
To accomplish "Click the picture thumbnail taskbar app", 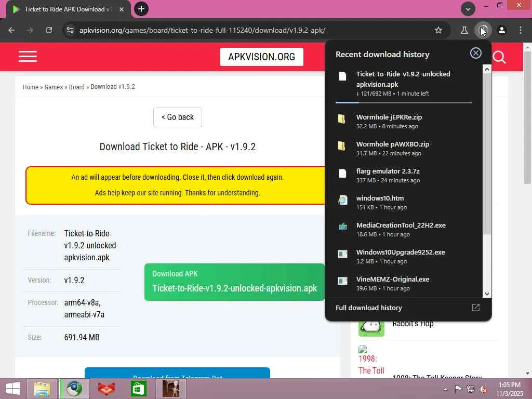I will pos(170,389).
